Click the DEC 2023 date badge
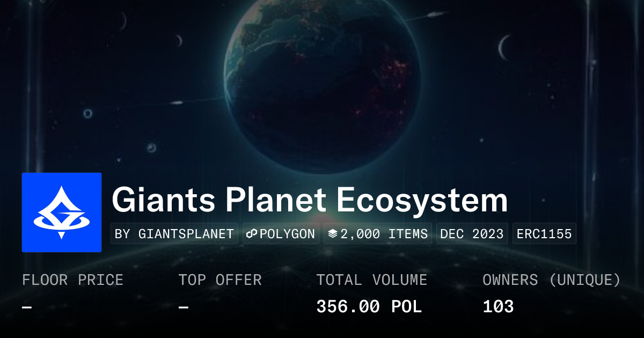This screenshot has width=644, height=338. click(472, 234)
